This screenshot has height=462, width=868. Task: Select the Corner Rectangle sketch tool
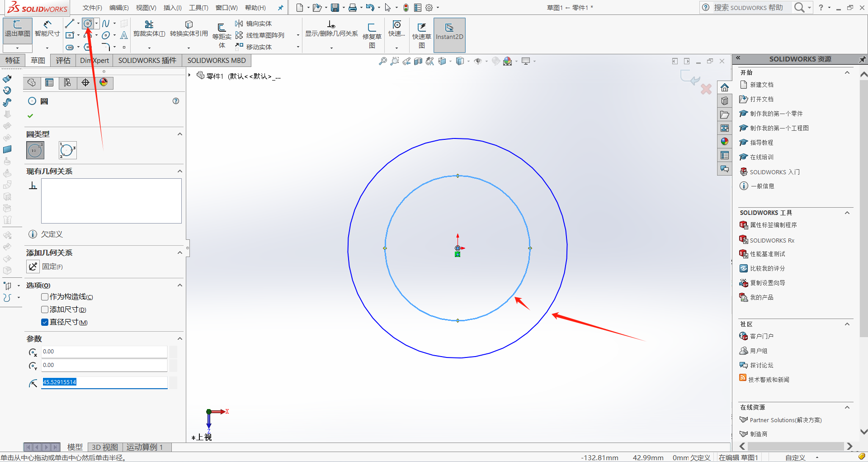tap(70, 35)
